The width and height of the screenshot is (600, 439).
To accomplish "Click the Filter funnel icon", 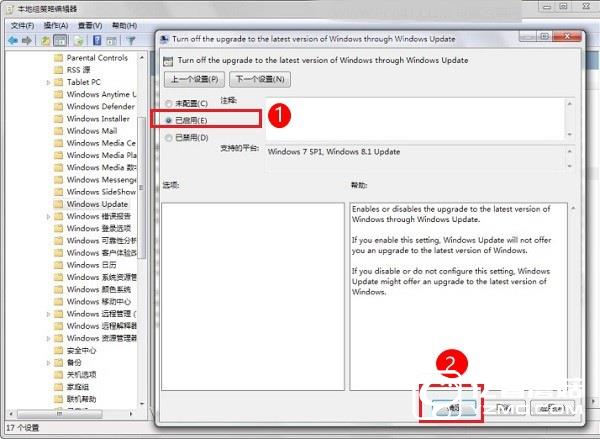I will click(131, 40).
